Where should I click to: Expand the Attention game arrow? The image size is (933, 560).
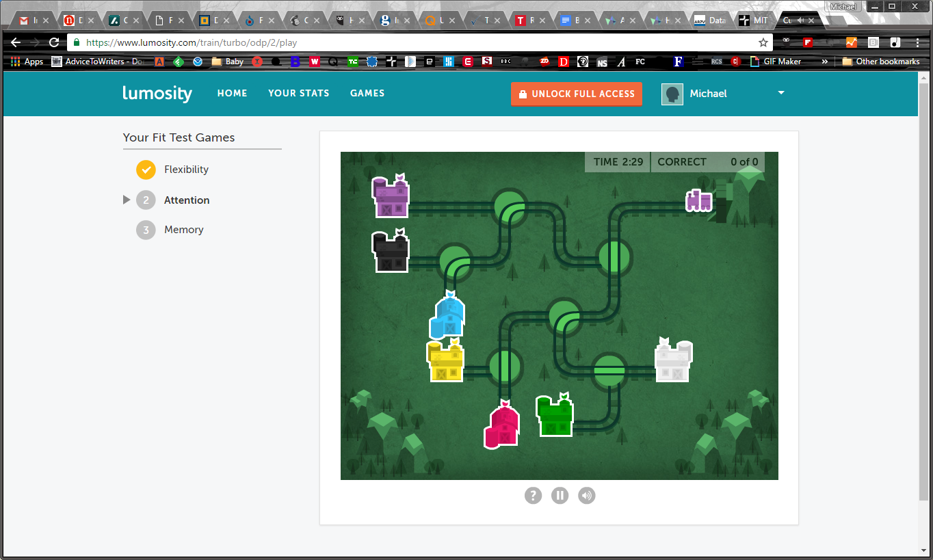(x=126, y=200)
